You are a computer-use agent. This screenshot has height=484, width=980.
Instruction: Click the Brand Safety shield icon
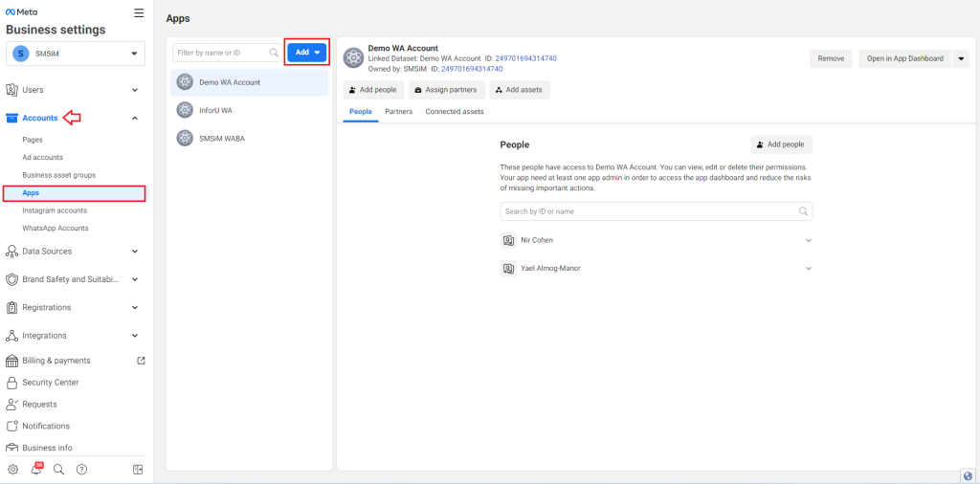(11, 279)
